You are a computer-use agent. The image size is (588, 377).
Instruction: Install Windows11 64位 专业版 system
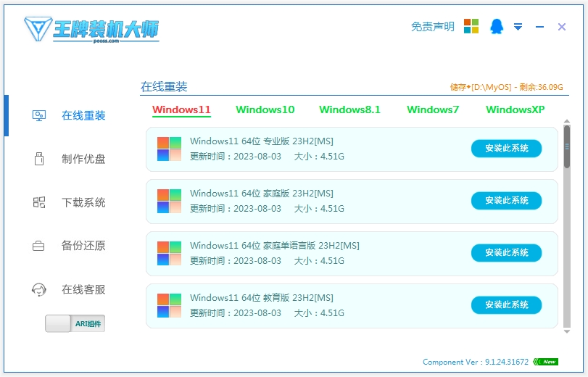pos(506,149)
